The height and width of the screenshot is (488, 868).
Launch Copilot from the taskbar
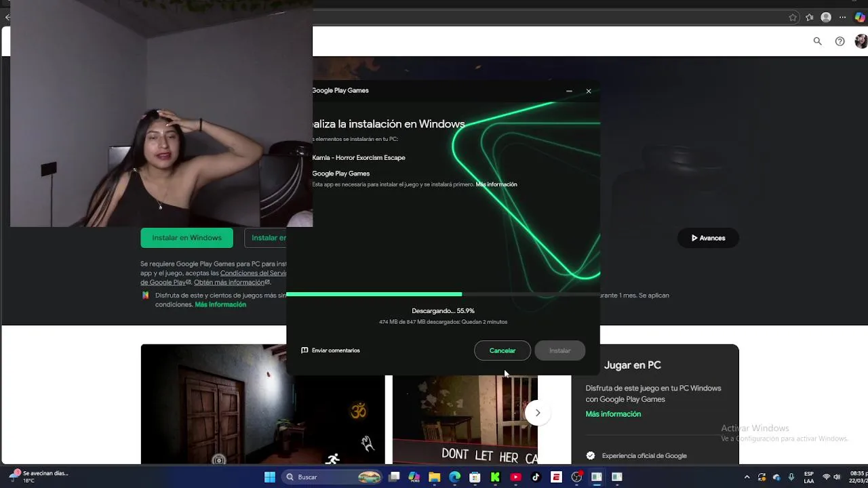[414, 477]
